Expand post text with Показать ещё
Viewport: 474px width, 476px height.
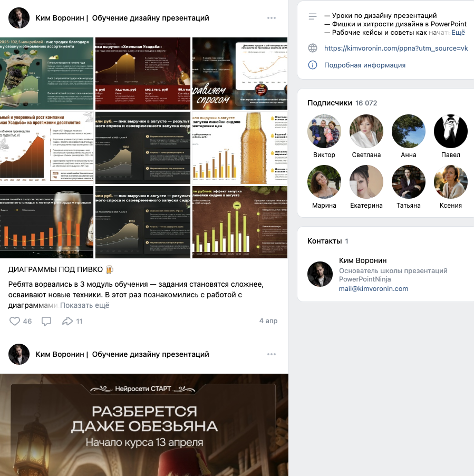click(84, 305)
